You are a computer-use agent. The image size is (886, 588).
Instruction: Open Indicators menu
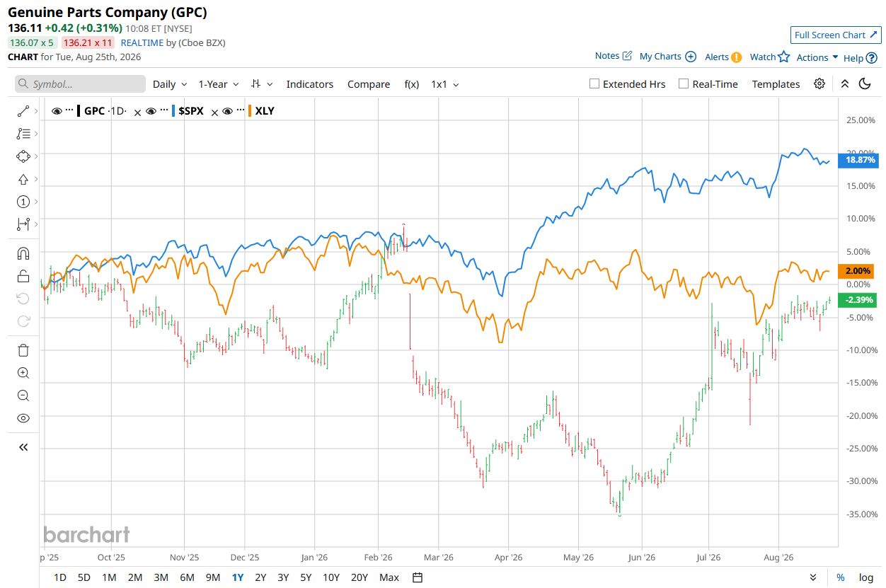click(309, 83)
